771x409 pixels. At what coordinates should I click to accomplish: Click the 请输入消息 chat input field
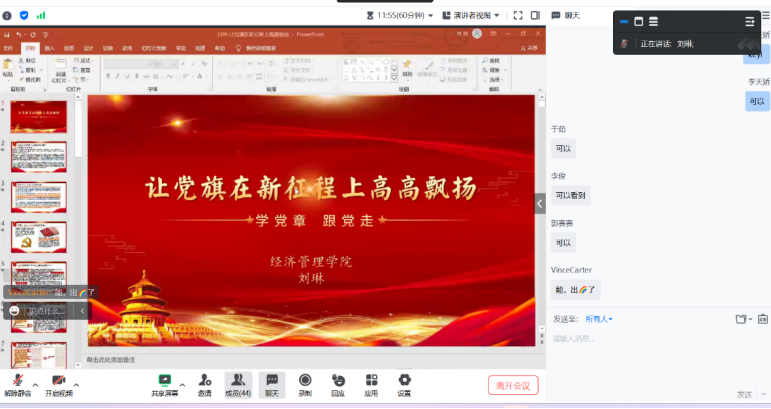[650, 339]
